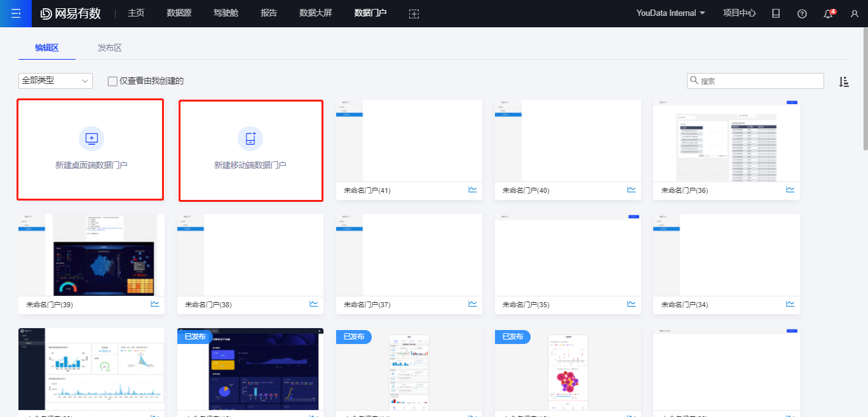Open the YouData Internal project dropdown
This screenshot has width=868, height=417.
pyautogui.click(x=670, y=13)
